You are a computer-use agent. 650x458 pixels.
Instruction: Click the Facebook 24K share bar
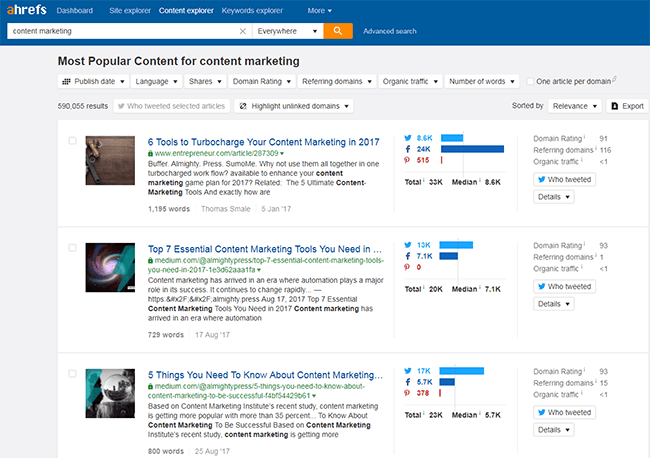click(472, 149)
